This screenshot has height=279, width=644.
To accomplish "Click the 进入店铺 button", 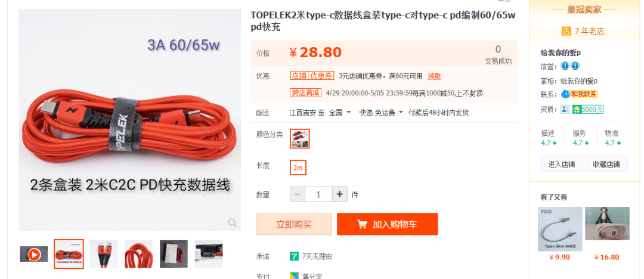I will point(562,164).
